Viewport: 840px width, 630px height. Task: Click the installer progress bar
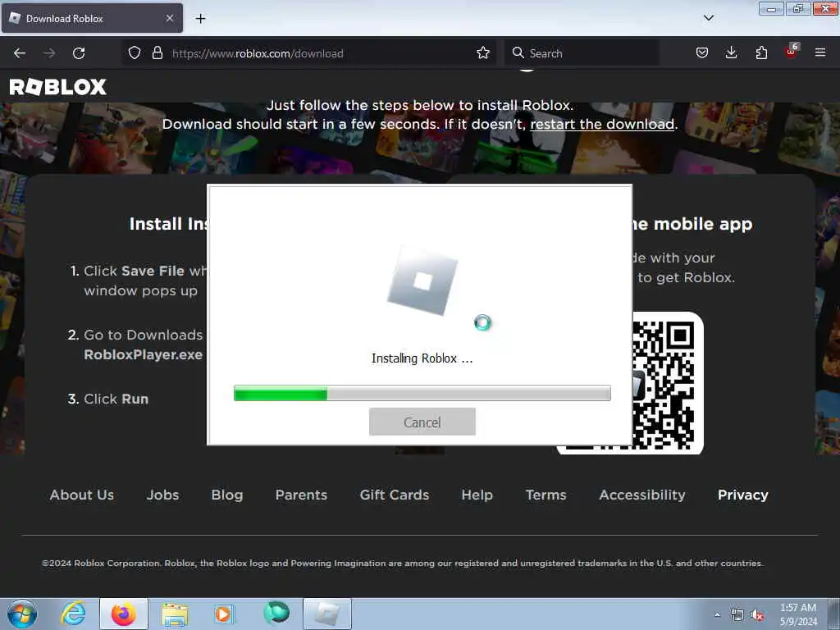coord(422,393)
